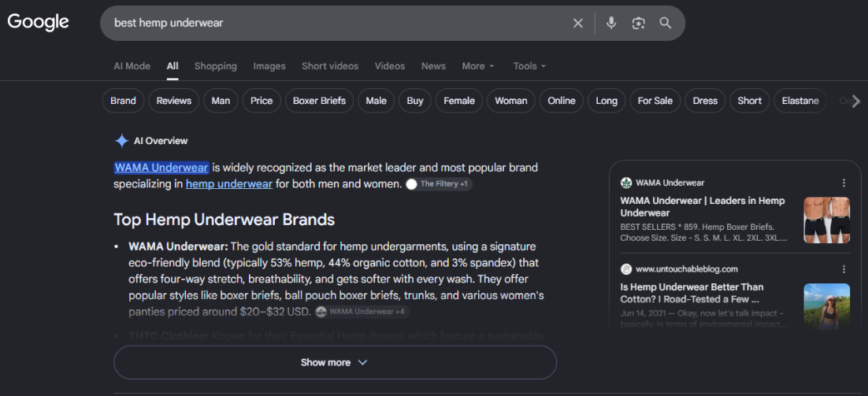This screenshot has width=868, height=396.
Task: Select the Elastane filter chip
Action: coord(800,101)
